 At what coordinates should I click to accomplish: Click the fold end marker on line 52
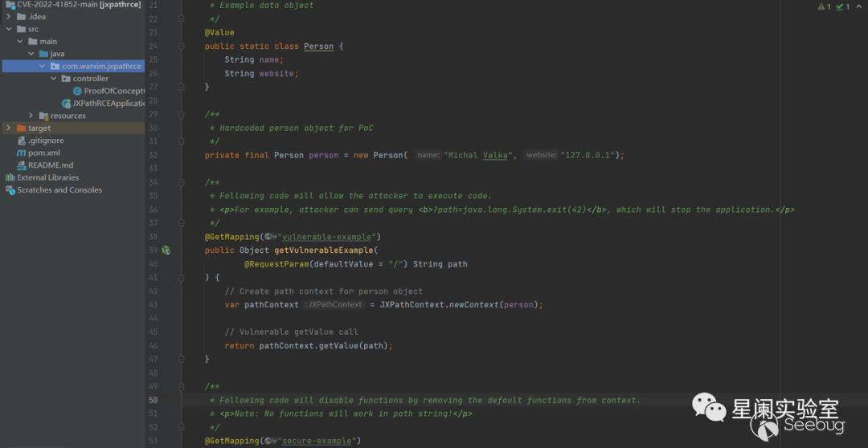pos(182,428)
